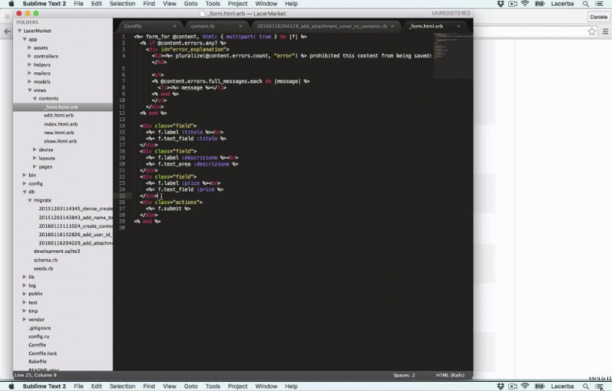
Task: Select the lib folder in the sidebar
Action: pyautogui.click(x=31, y=277)
